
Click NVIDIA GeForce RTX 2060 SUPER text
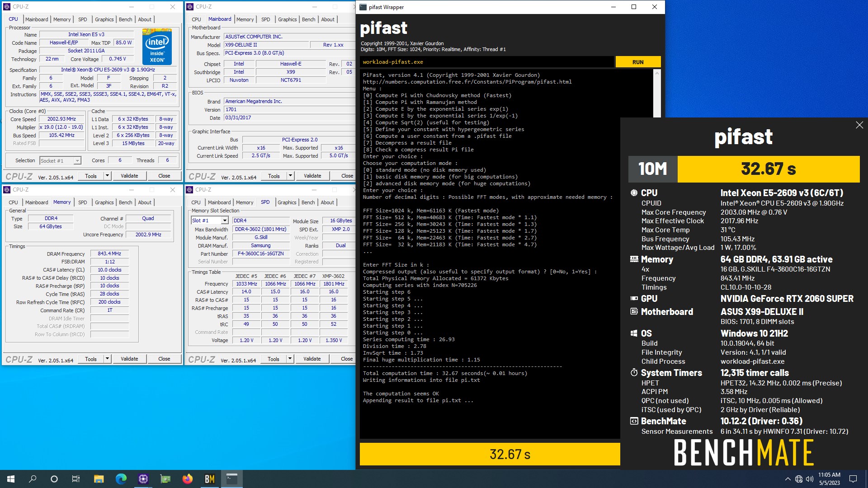[787, 299]
